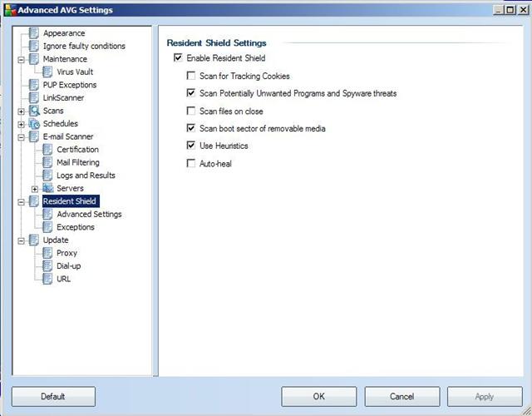The width and height of the screenshot is (532, 416).
Task: Click the Scans magnifier icon in tree
Action: (x=34, y=111)
